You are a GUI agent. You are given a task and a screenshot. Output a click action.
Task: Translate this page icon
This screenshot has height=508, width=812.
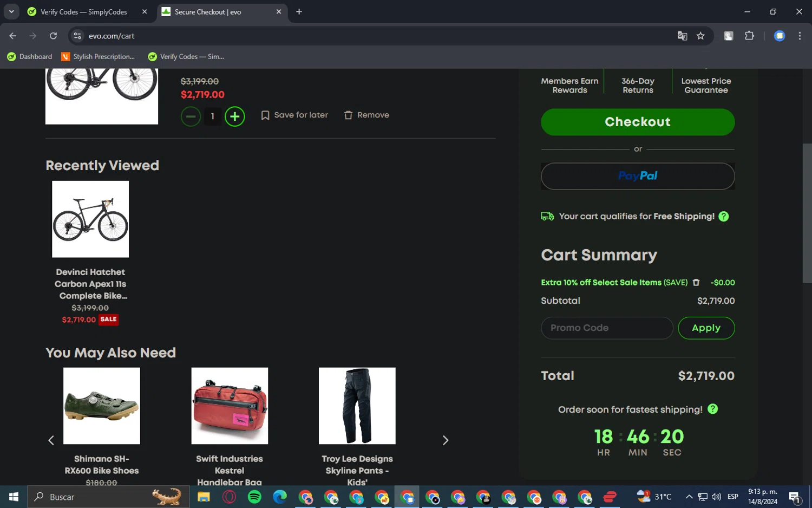[x=682, y=36]
